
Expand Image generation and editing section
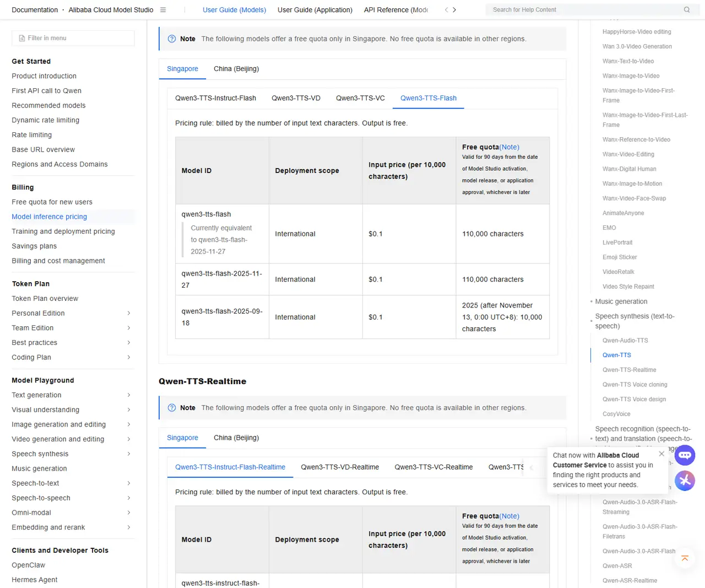pos(129,425)
